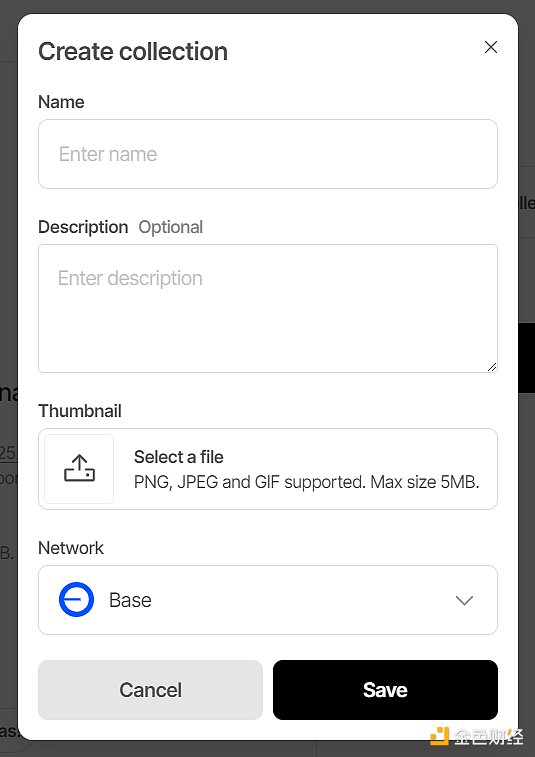
Task: Click the blue Base network logo
Action: pyautogui.click(x=76, y=600)
